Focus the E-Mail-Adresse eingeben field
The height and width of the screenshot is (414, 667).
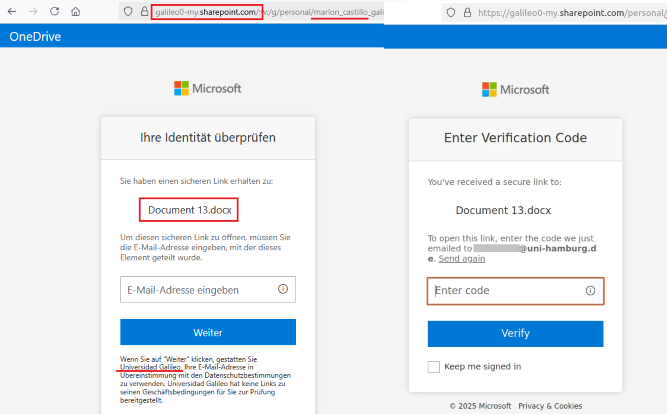click(208, 289)
